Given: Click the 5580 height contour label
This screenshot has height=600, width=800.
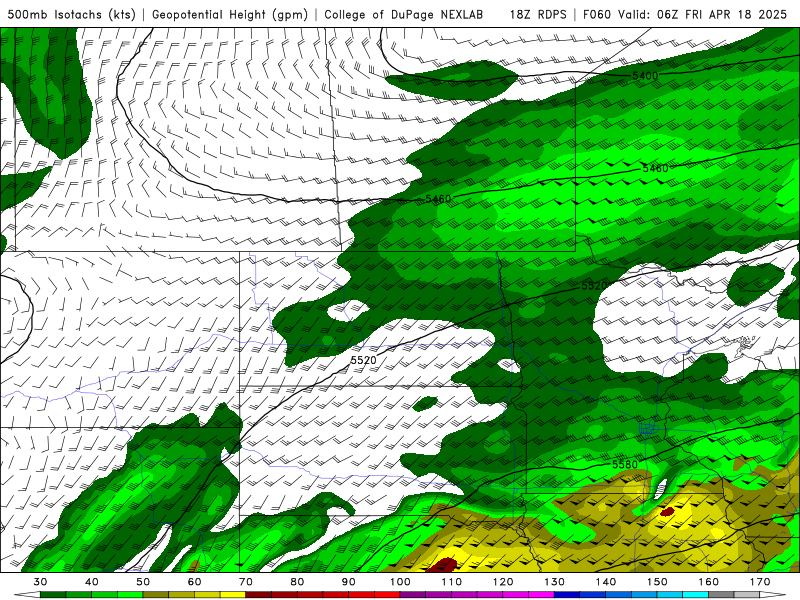Looking at the screenshot, I should click(x=624, y=464).
